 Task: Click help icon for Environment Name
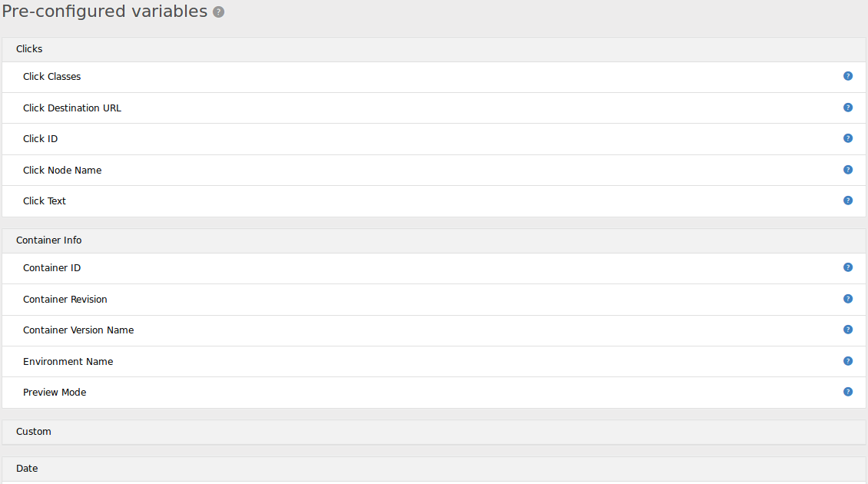click(x=848, y=361)
